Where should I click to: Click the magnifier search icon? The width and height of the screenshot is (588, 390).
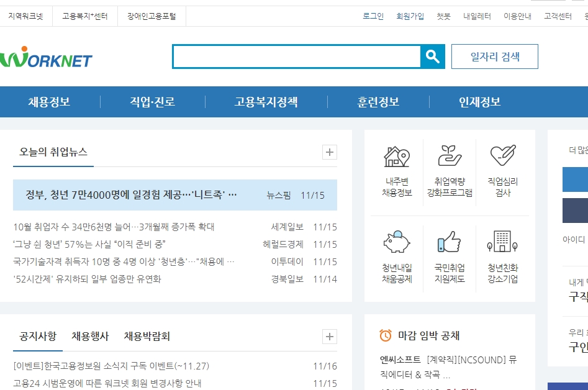point(433,56)
